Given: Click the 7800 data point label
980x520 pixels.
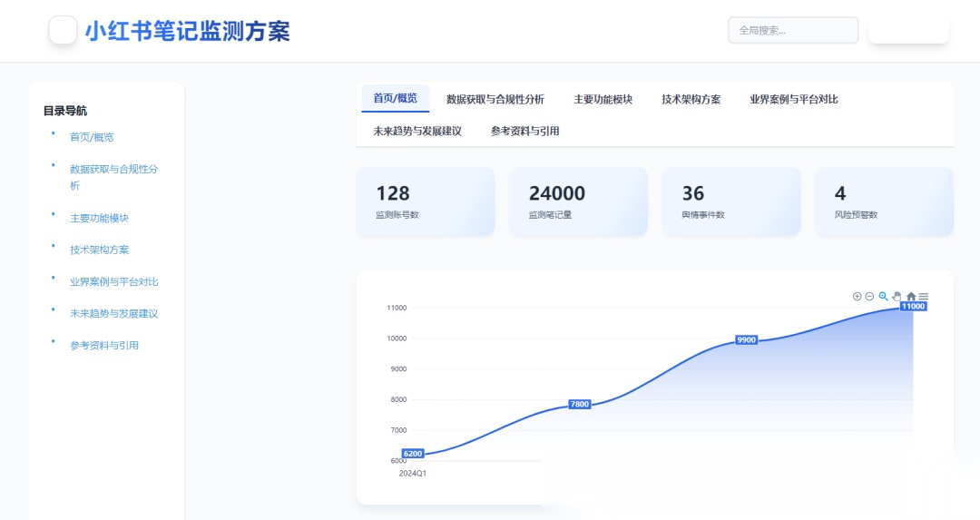Looking at the screenshot, I should (x=579, y=405).
